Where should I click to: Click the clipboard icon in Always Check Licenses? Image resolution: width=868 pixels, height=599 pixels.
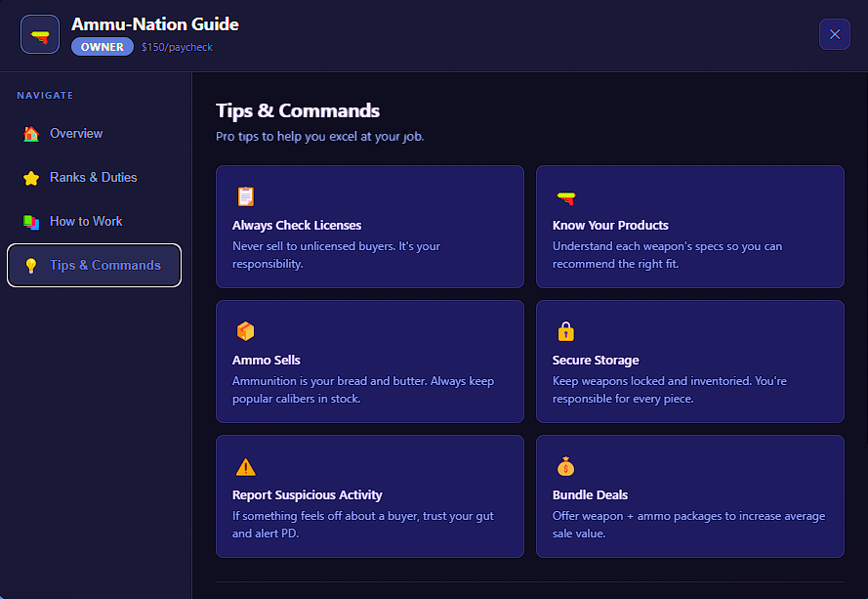[246, 196]
